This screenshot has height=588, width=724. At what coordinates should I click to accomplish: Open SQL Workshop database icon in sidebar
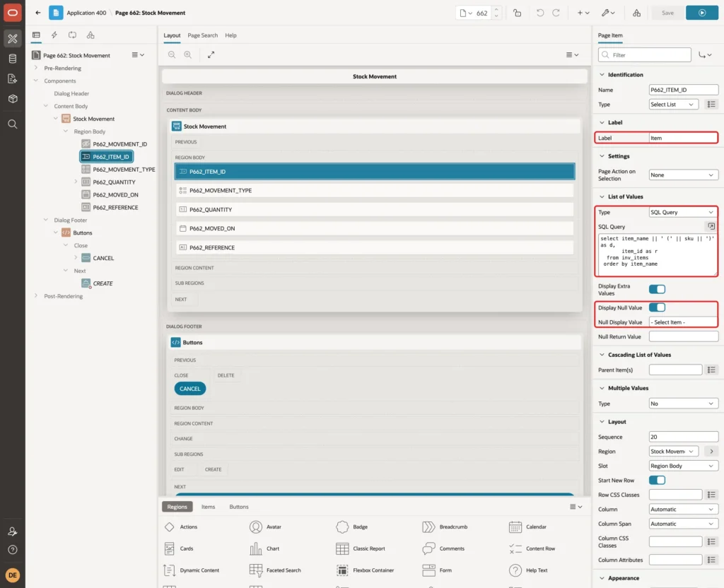tap(13, 59)
